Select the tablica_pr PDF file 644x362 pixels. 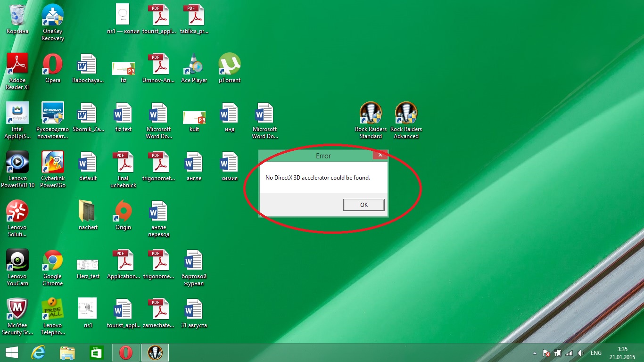click(x=194, y=19)
